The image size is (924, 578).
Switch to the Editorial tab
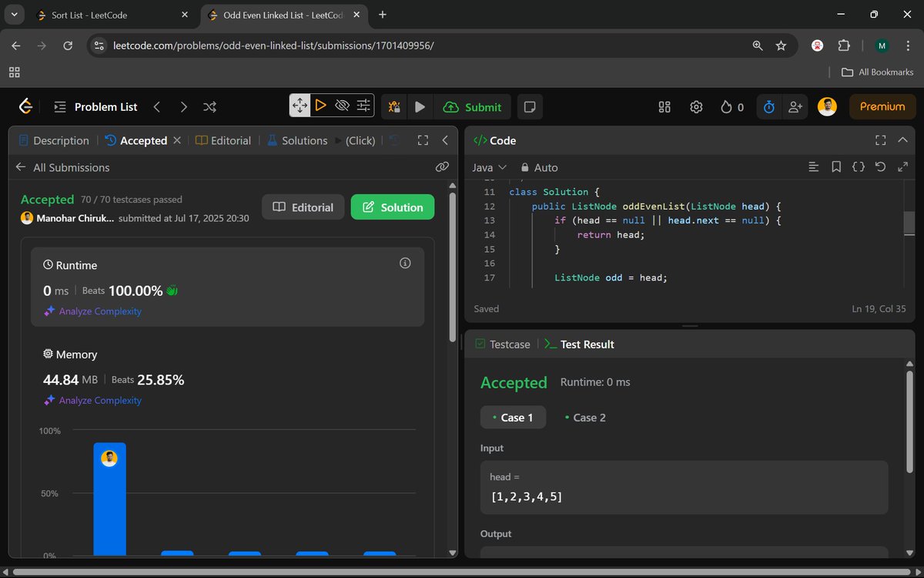(x=223, y=140)
